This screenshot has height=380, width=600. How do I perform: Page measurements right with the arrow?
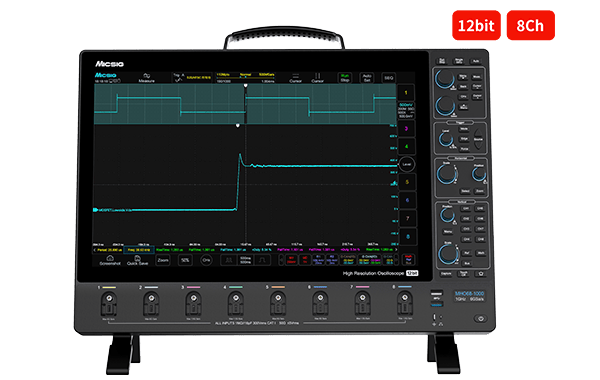(x=396, y=250)
